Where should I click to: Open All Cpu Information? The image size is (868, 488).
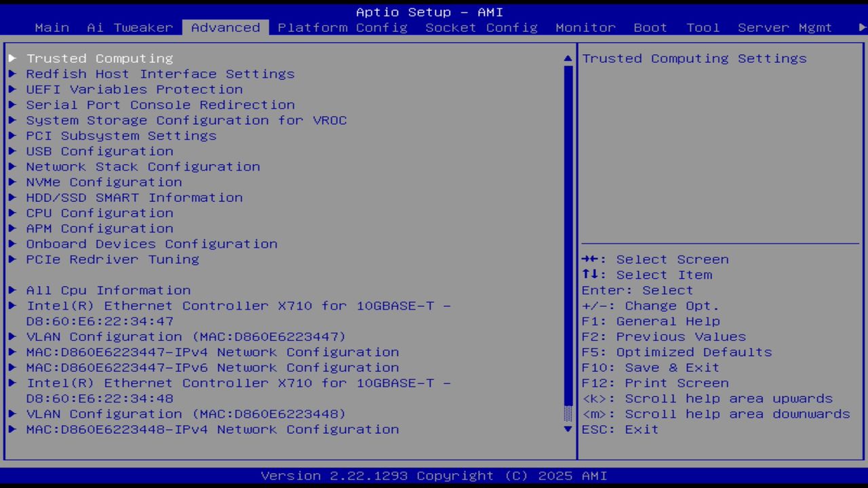click(108, 290)
